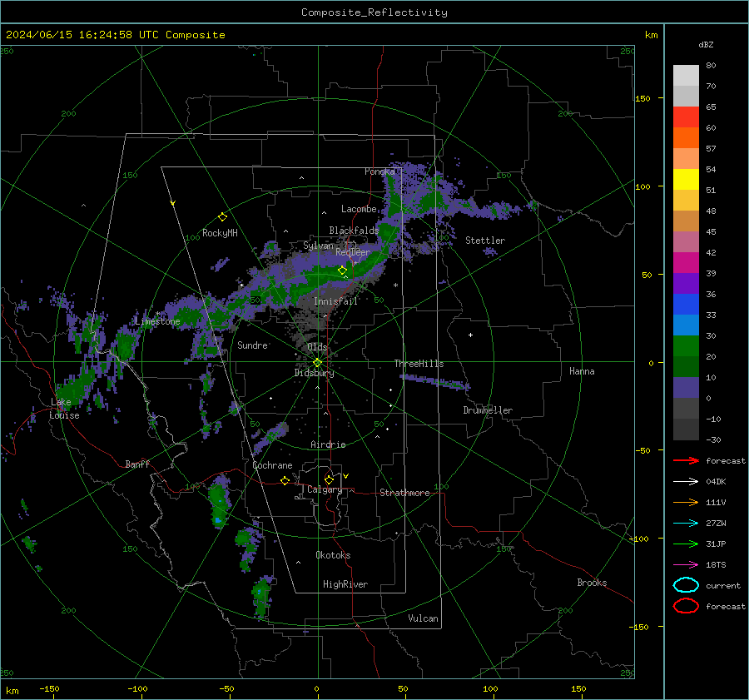The image size is (749, 700).
Task: Click the light gray 70-80 dBZ swatch
Action: 686,76
